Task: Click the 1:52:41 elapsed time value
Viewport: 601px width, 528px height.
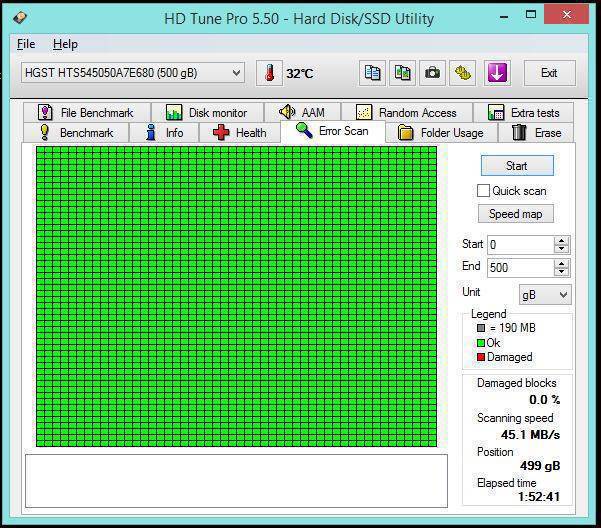Action: pyautogui.click(x=539, y=497)
